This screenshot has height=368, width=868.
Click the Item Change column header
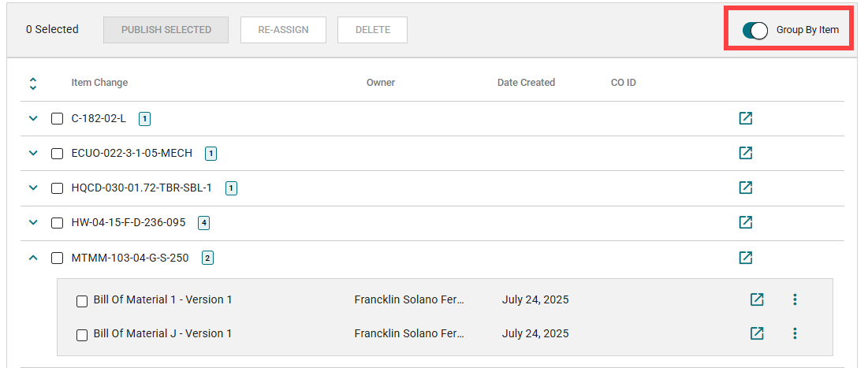pos(99,83)
